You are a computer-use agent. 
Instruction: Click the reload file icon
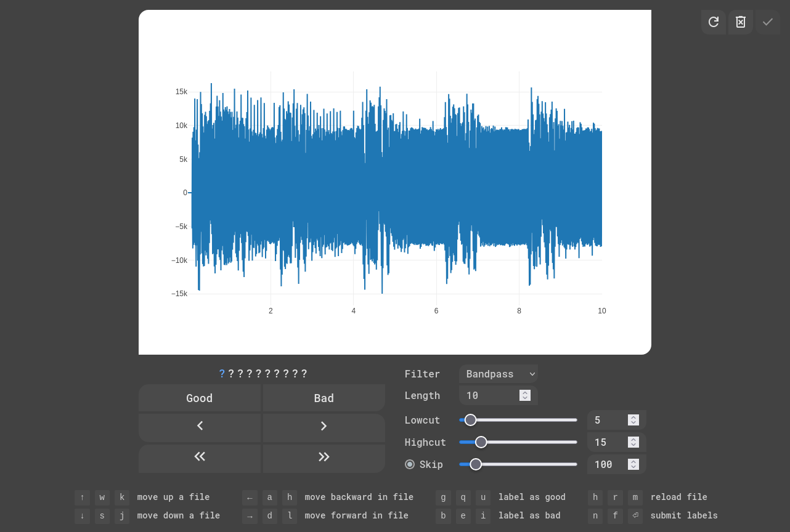click(713, 22)
